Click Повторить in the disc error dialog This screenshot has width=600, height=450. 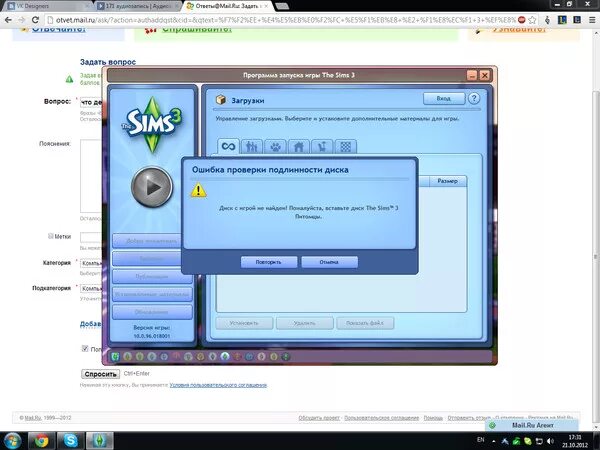pos(269,262)
